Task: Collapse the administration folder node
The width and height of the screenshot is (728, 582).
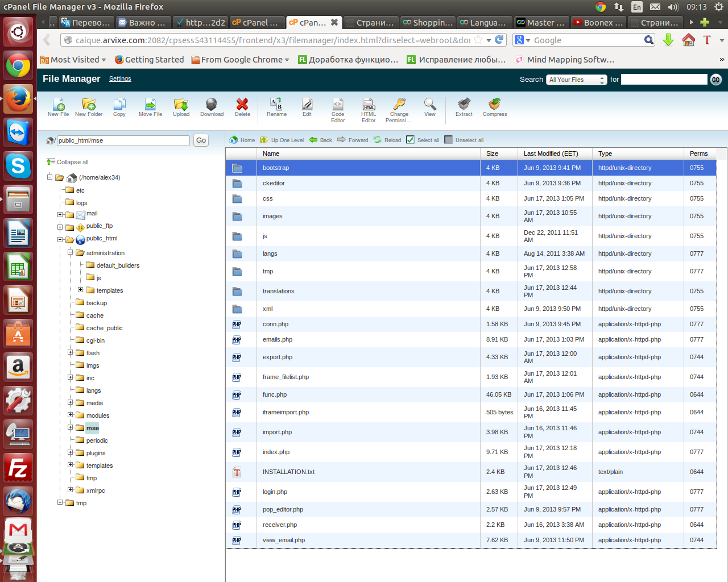Action: [x=71, y=252]
